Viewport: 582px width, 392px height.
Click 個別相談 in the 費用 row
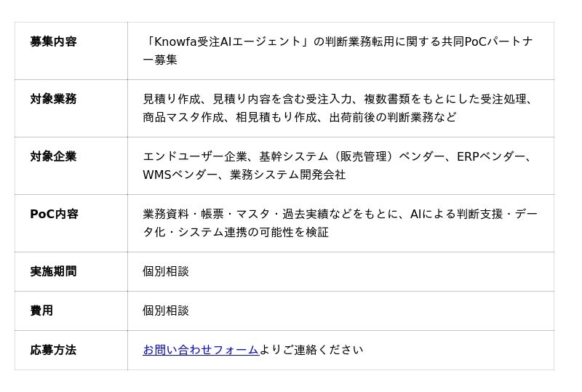click(x=166, y=311)
